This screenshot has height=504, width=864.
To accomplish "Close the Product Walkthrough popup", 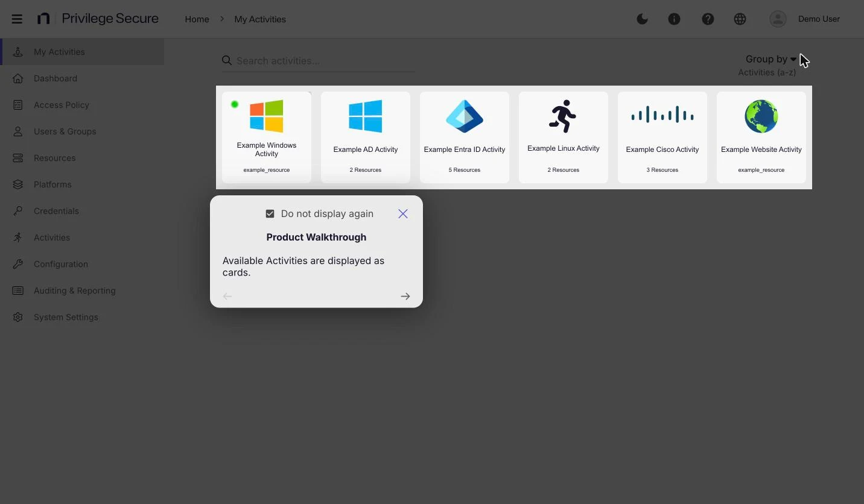I will [x=403, y=214].
